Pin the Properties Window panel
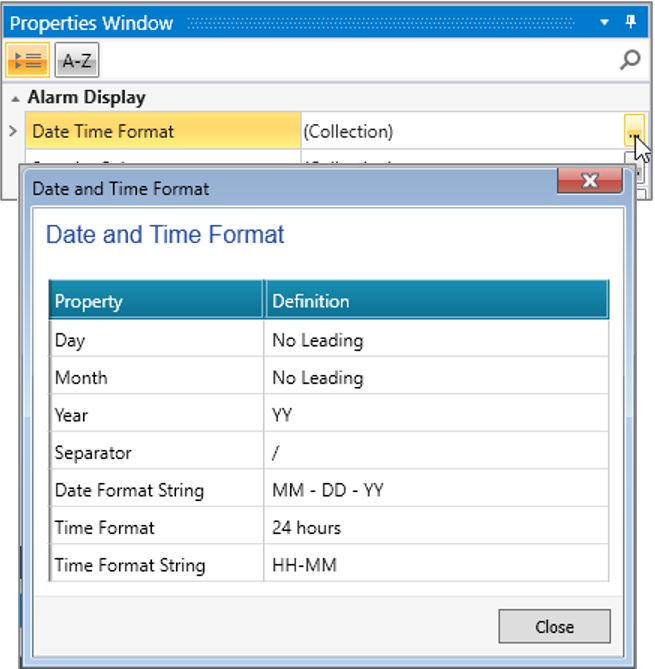655x669 pixels. pyautogui.click(x=631, y=21)
